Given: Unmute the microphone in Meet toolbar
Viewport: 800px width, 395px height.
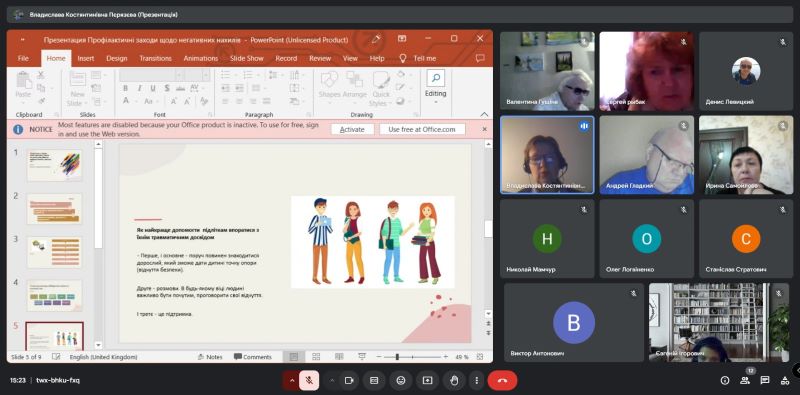Looking at the screenshot, I should click(x=309, y=380).
